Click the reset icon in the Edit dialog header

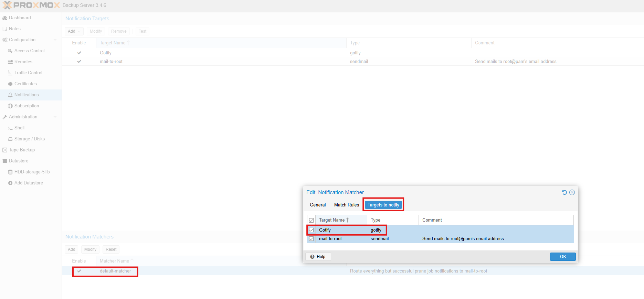pyautogui.click(x=564, y=192)
